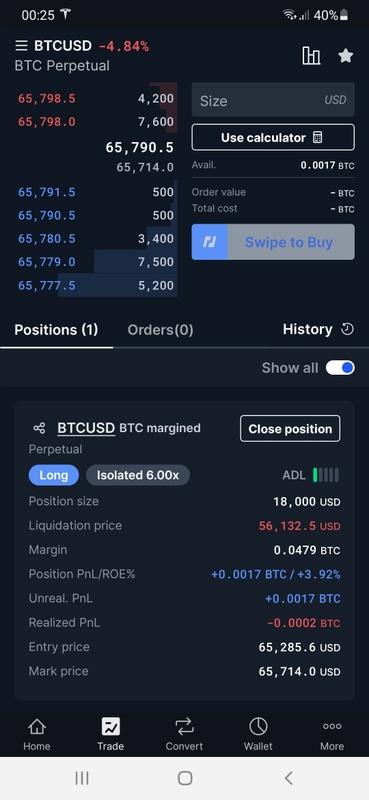Select the 65,798.5 ask price row
Image resolution: width=369 pixels, height=800 pixels.
96,98
